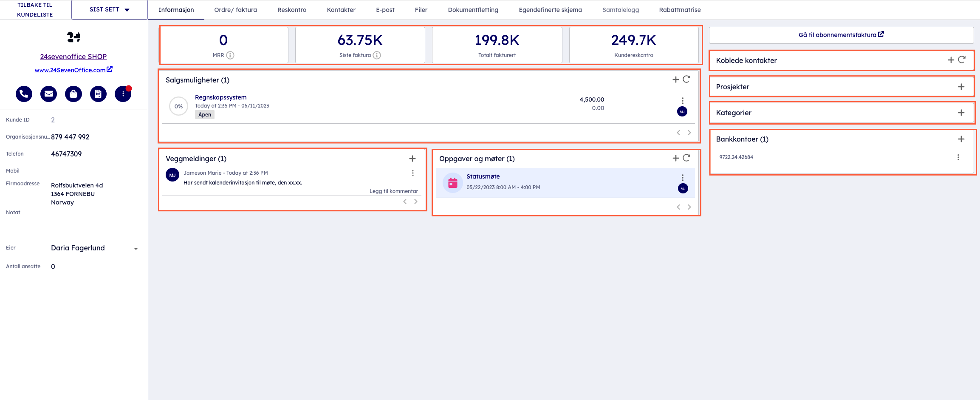The image size is (980, 400).
Task: Open the more actions icon with red dot
Action: (x=123, y=94)
